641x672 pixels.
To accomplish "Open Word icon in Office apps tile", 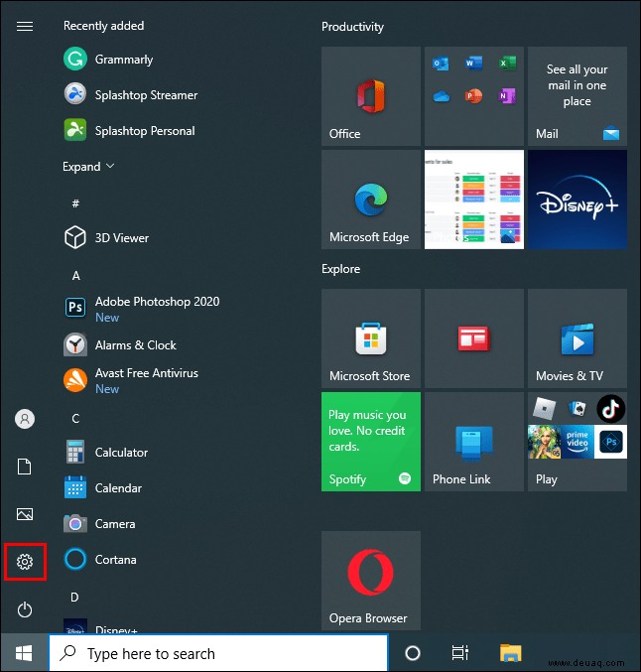I will 473,64.
